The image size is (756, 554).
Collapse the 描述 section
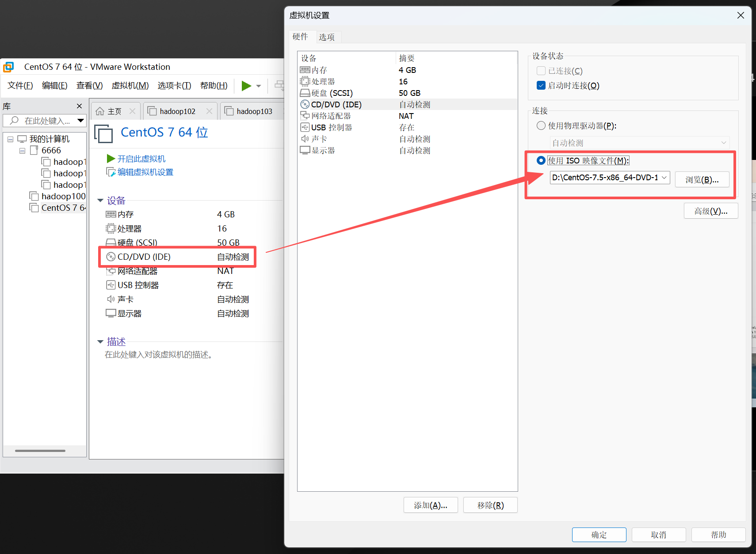[100, 342]
